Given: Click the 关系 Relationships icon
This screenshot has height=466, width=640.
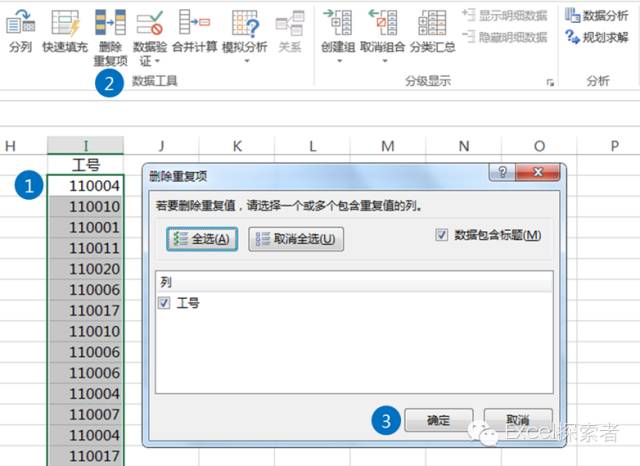Looking at the screenshot, I should tap(290, 22).
